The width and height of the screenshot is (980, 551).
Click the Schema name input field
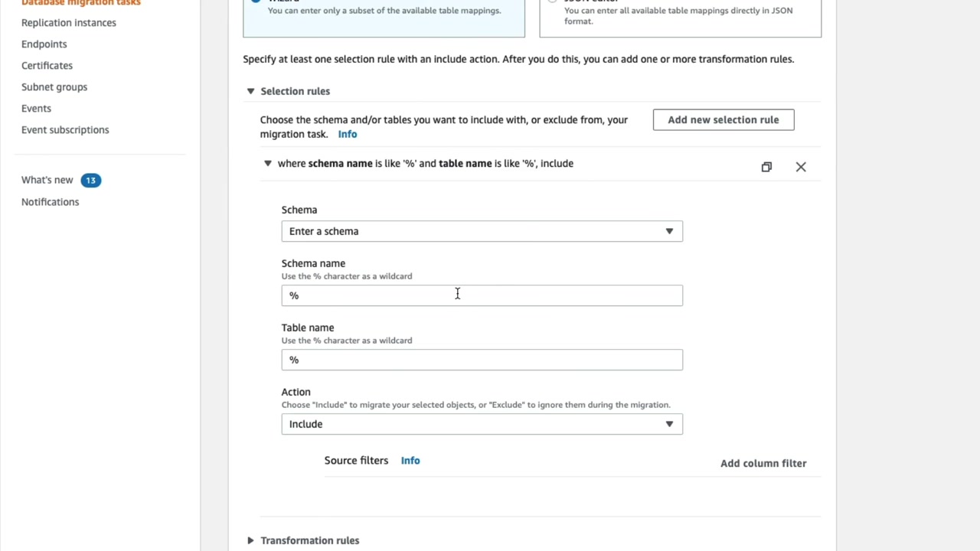coord(482,295)
